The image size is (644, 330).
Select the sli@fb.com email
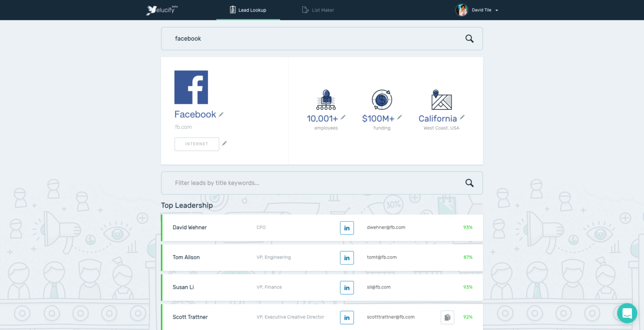coord(379,287)
